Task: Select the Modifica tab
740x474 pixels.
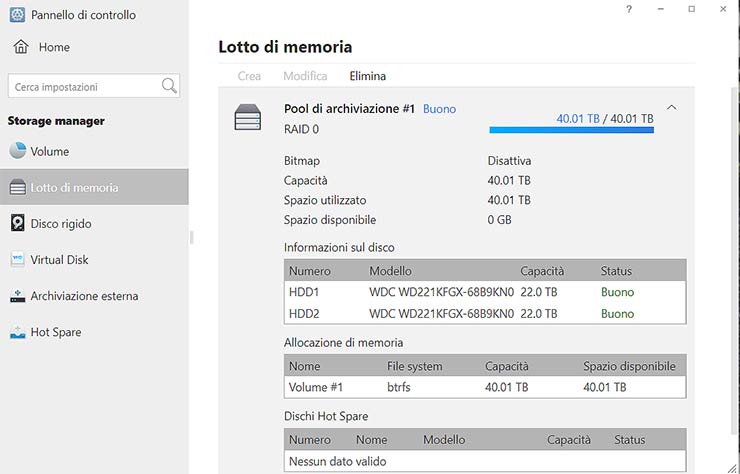Action: [x=305, y=76]
